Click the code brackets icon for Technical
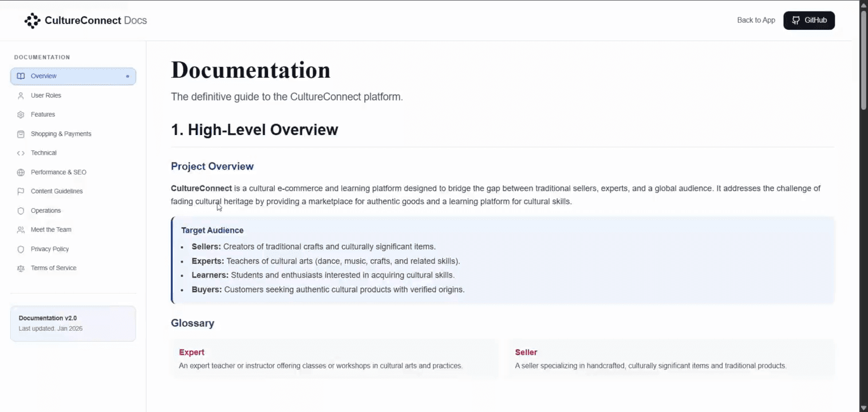The width and height of the screenshot is (868, 412). 21,153
